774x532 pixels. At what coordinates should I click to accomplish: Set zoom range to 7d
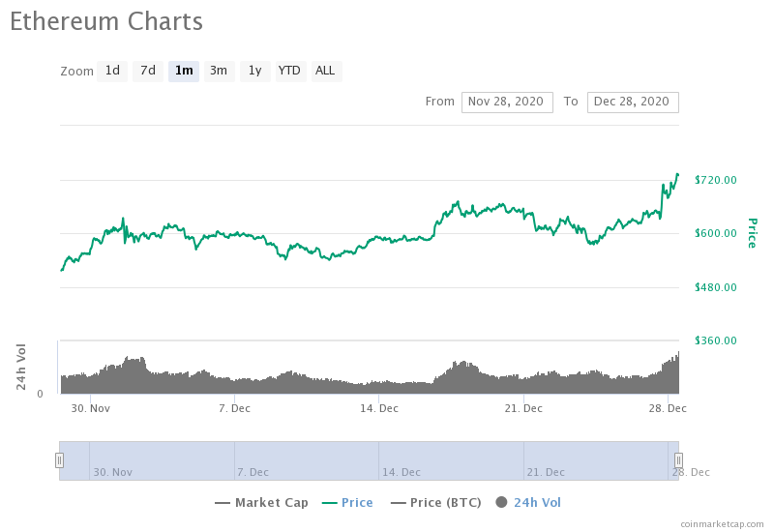148,71
